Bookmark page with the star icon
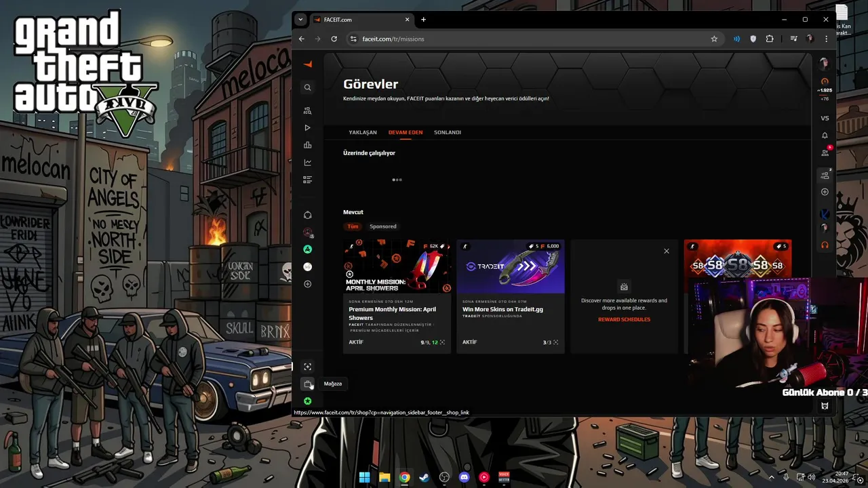Viewport: 868px width, 488px height. (x=714, y=39)
